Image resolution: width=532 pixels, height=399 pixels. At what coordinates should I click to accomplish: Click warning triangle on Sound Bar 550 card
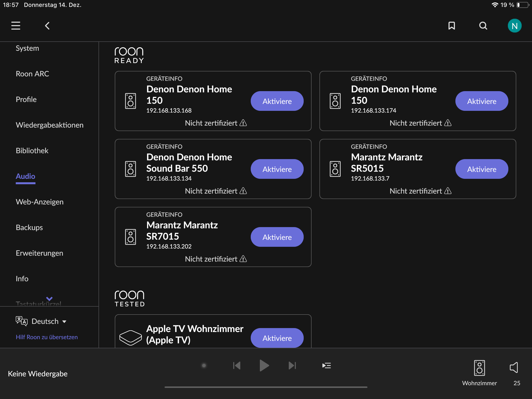point(243,191)
